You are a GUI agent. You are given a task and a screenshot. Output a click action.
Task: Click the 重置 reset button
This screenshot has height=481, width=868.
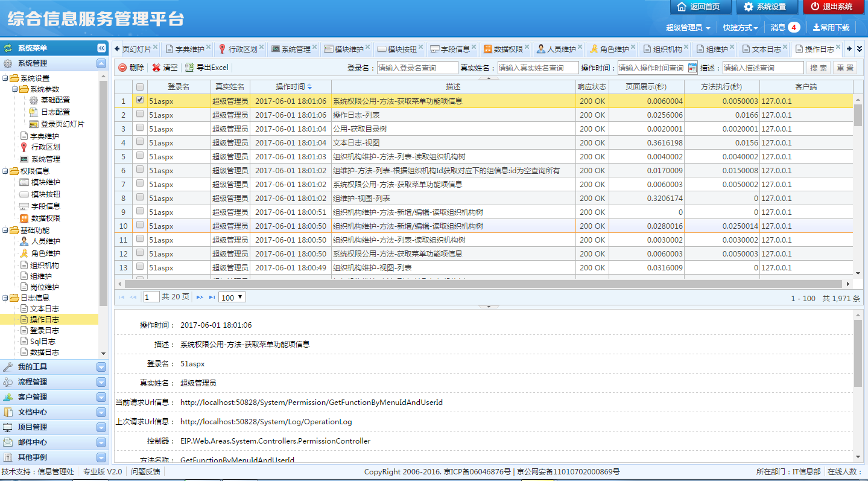coord(844,68)
